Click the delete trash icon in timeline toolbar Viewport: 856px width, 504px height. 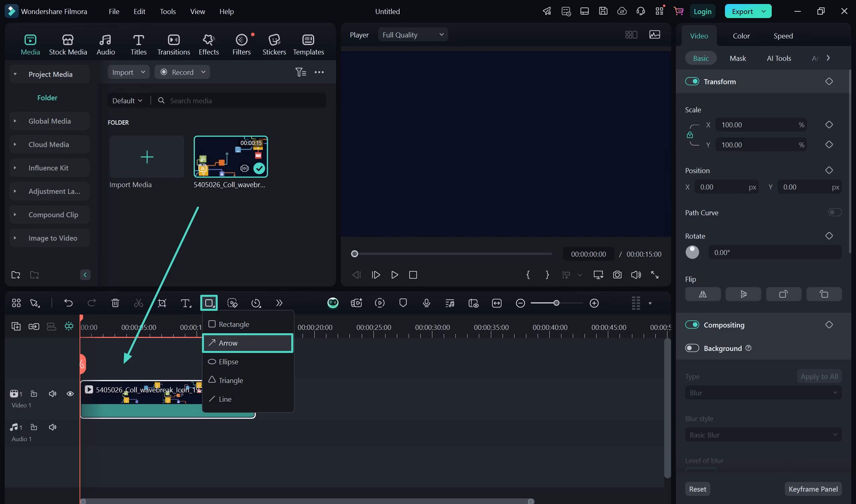coord(115,303)
